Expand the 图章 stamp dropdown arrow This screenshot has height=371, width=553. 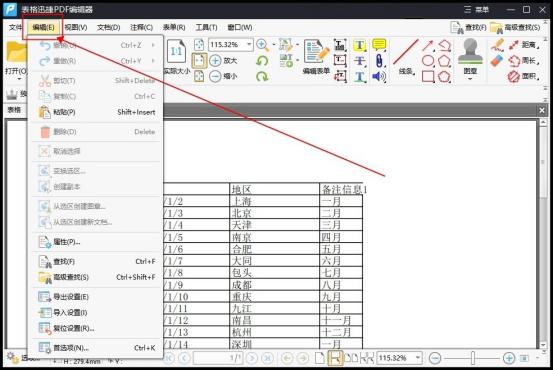pos(470,79)
